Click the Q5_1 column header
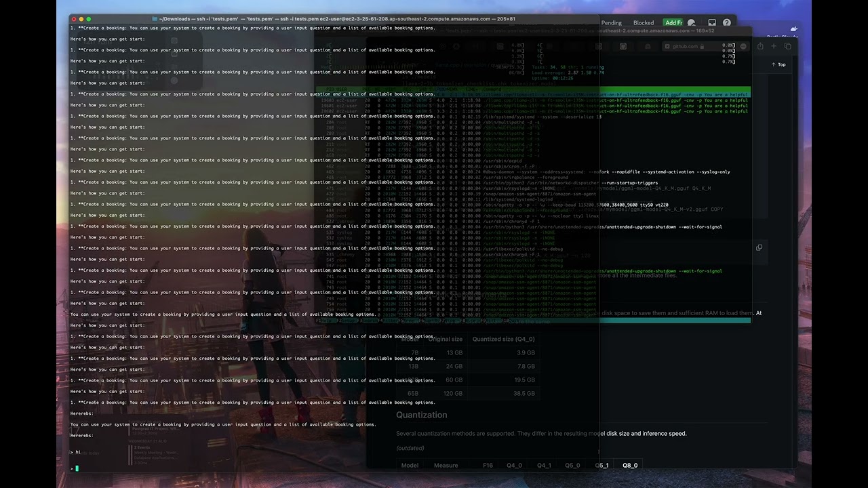The image size is (868, 488). (601, 466)
